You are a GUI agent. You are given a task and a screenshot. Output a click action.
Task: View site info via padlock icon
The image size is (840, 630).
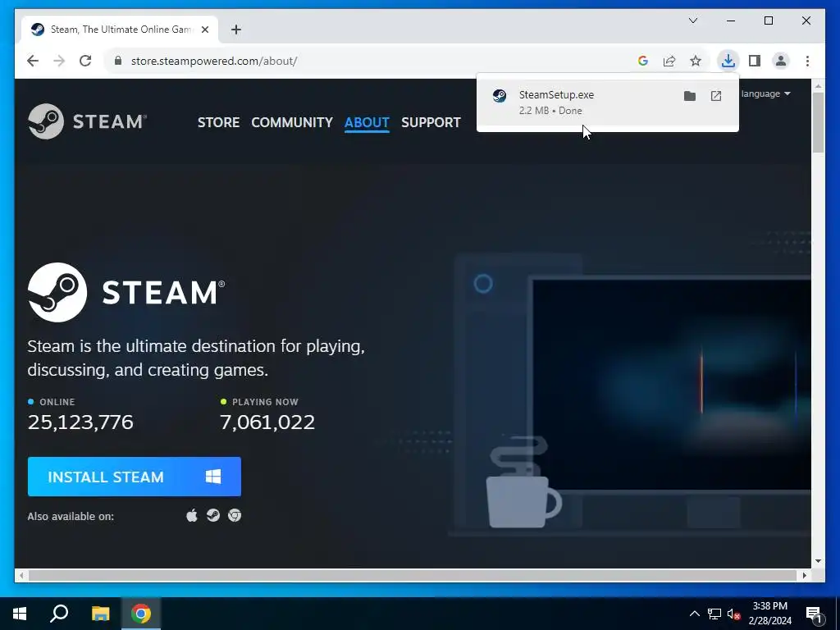tap(118, 61)
